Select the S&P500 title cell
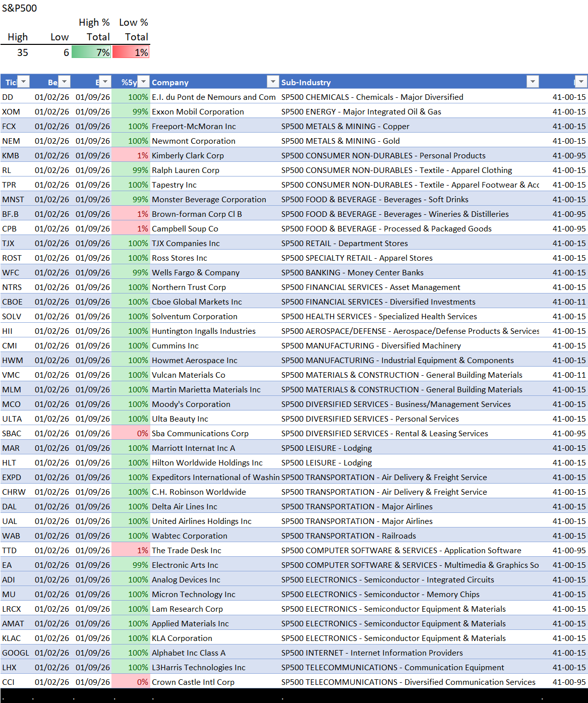The width and height of the screenshot is (588, 703). tap(20, 8)
